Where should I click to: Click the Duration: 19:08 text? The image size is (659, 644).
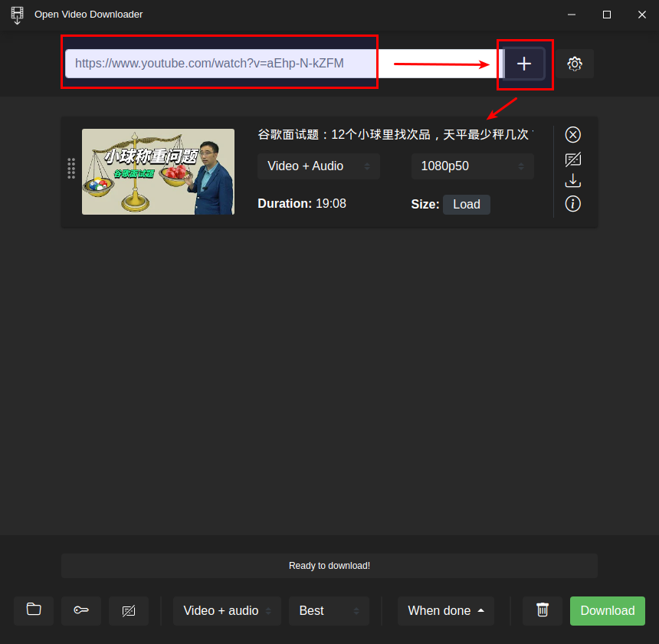point(302,204)
